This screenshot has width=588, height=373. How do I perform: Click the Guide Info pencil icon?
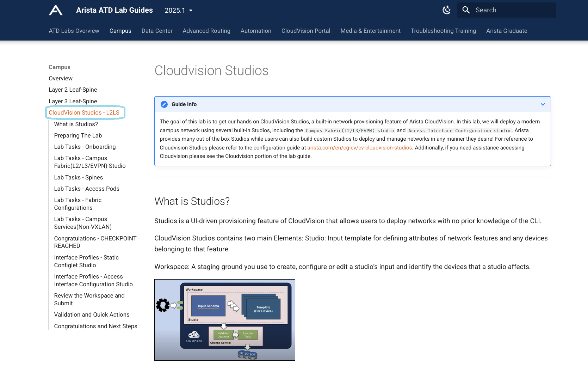(164, 104)
